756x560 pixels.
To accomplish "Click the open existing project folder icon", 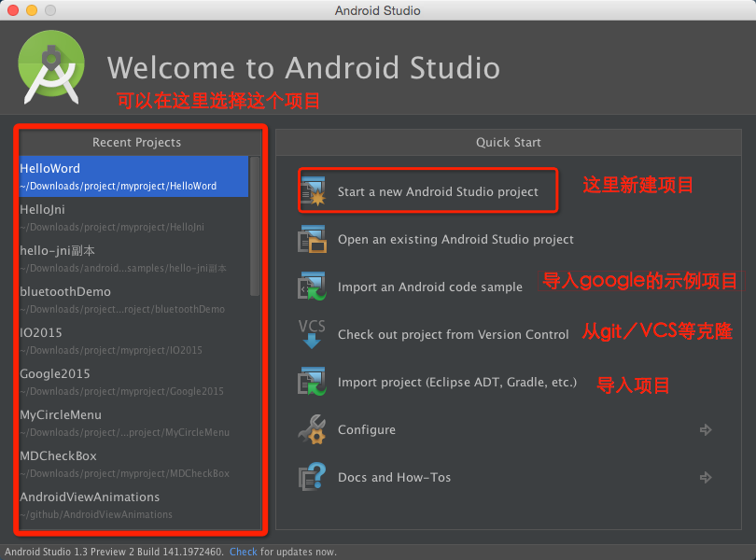I will pos(312,239).
